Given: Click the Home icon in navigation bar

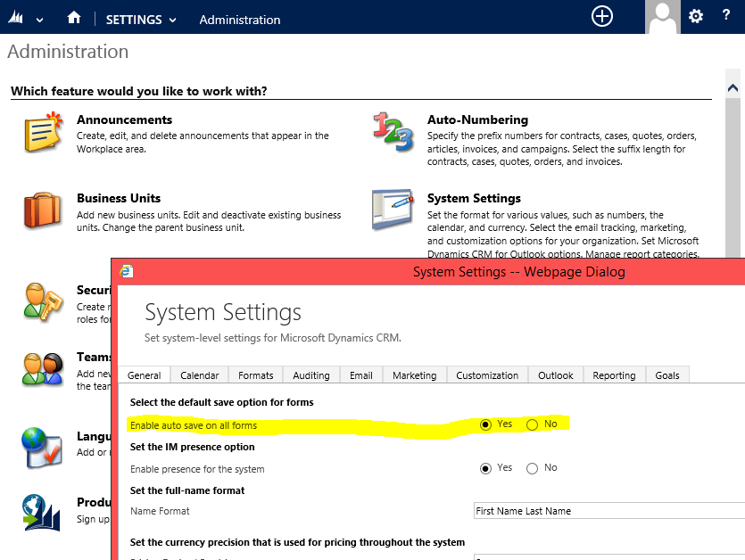Looking at the screenshot, I should pyautogui.click(x=74, y=18).
